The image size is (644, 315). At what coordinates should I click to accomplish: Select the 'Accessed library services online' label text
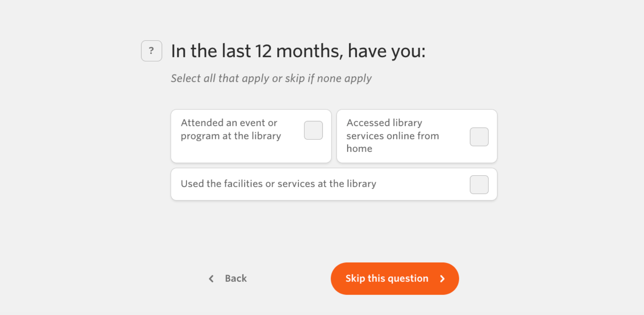pyautogui.click(x=393, y=135)
